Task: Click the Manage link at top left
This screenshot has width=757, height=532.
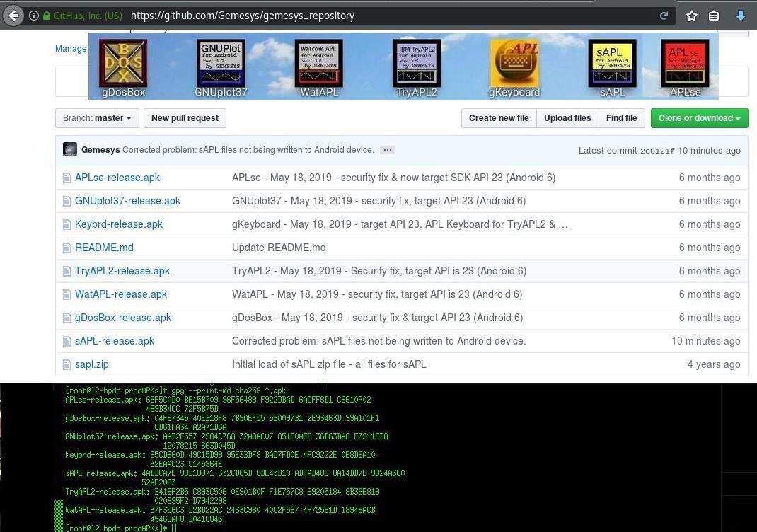Action: [x=71, y=49]
